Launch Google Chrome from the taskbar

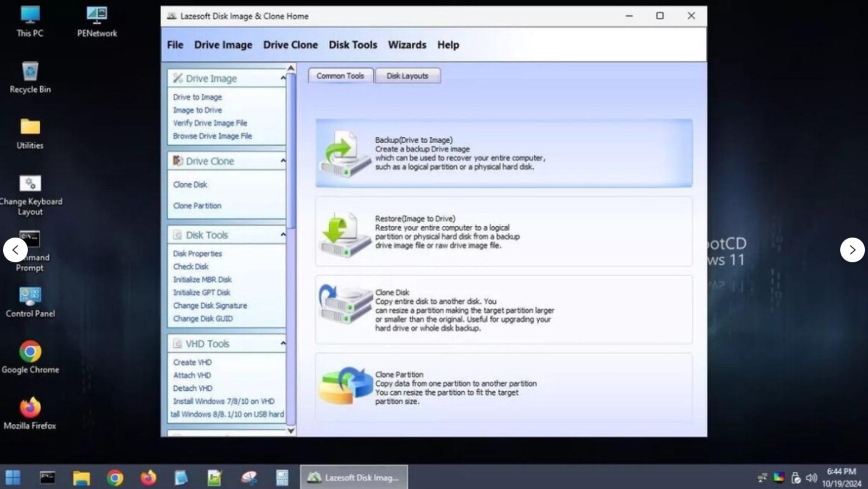[116, 478]
